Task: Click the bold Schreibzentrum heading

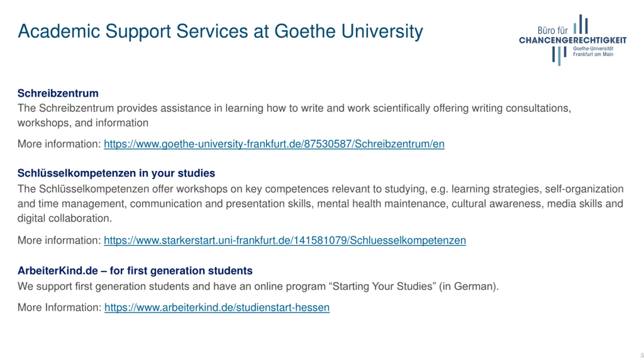Action: pos(58,93)
